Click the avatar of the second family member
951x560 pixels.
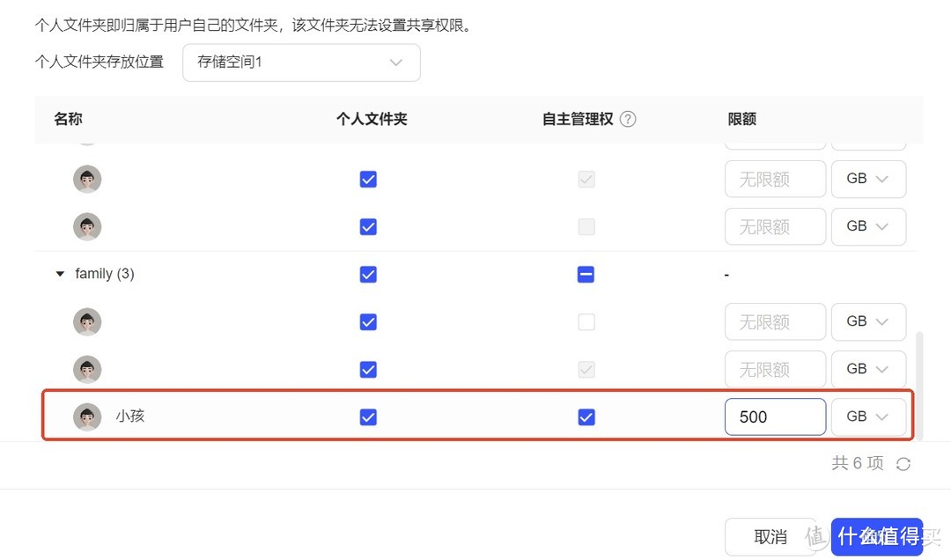(x=87, y=369)
